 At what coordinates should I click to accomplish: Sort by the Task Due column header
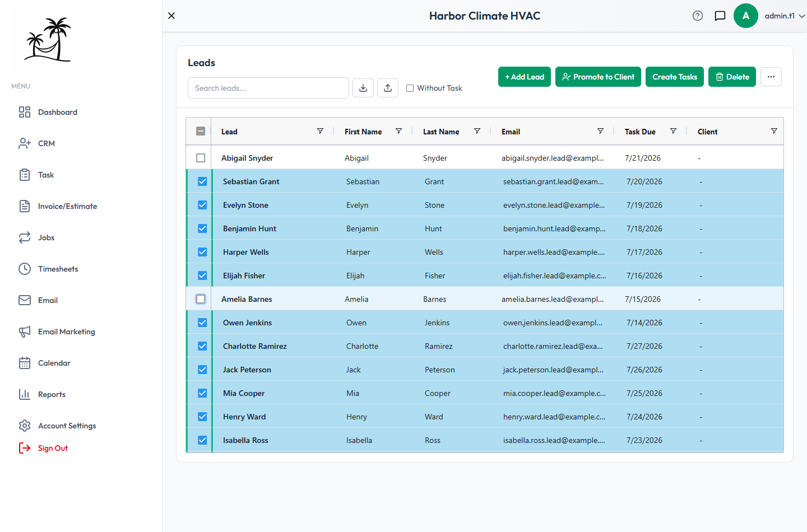click(640, 132)
